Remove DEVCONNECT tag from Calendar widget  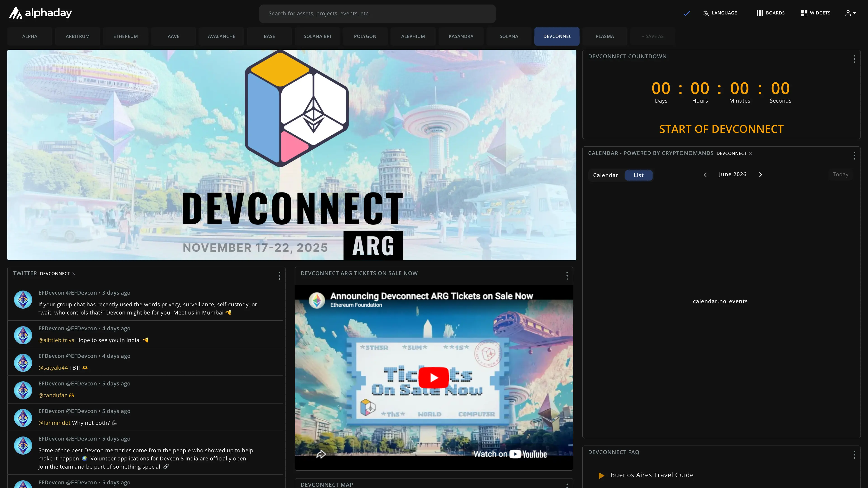(x=750, y=154)
